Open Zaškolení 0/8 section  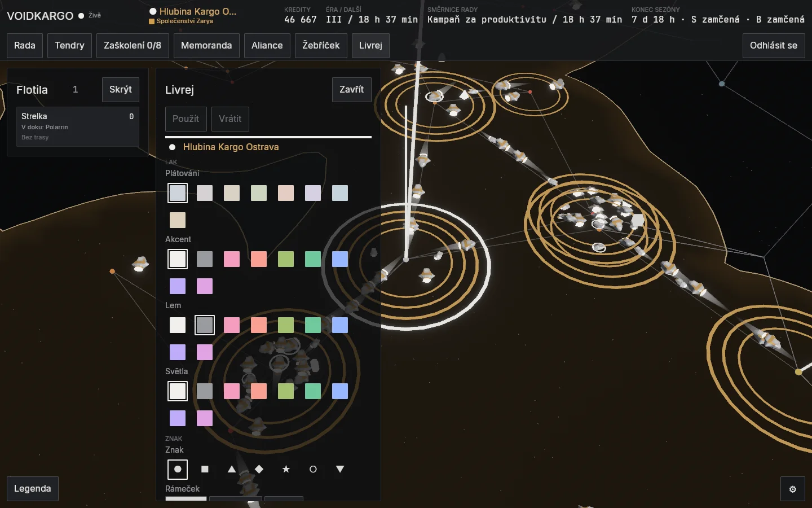pyautogui.click(x=133, y=46)
